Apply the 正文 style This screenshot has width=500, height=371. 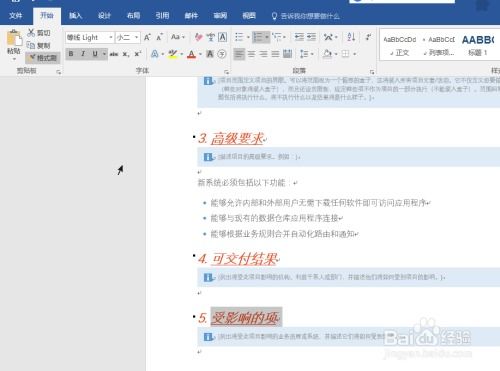(x=400, y=46)
